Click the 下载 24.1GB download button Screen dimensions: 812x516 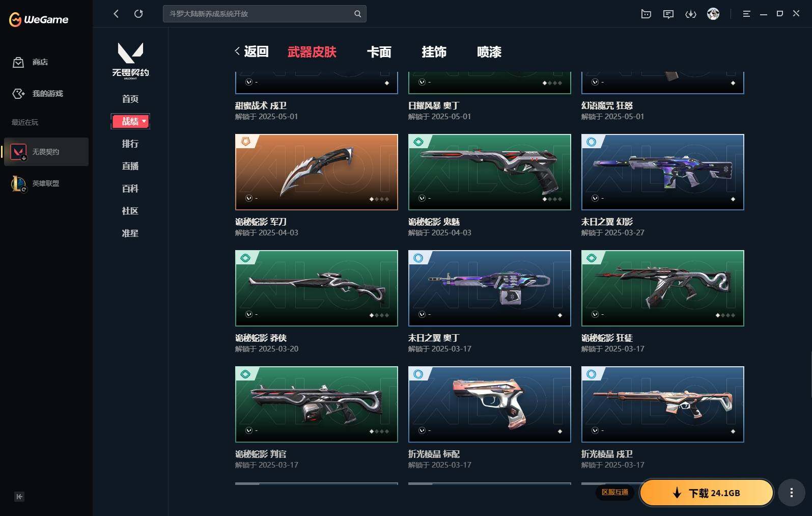pos(707,493)
